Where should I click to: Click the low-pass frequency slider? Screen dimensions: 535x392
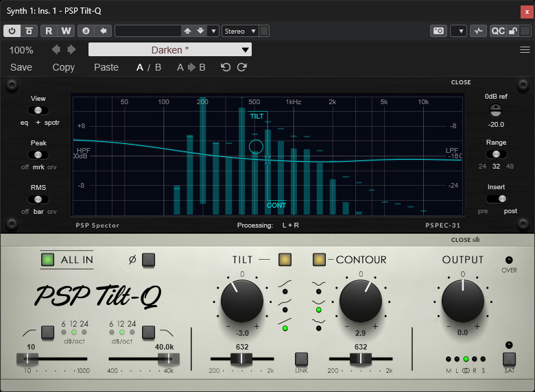[144, 358]
